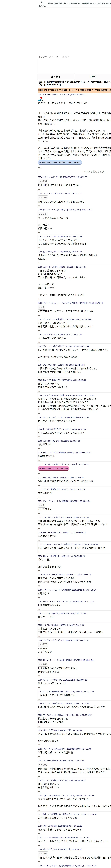111x868 pixels.
Task: Click the text 時代は中道 in post 0778
Action: 44,560
